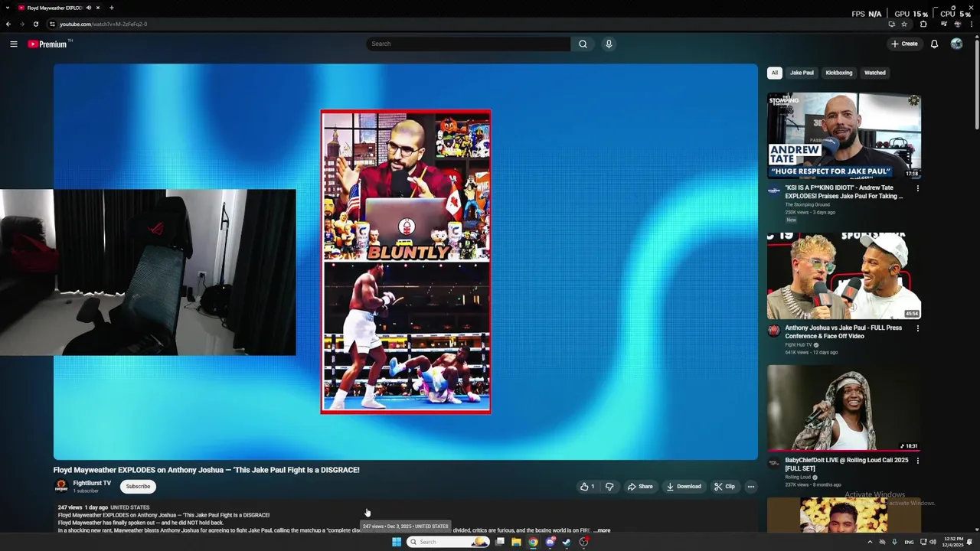
Task: Click the Share button
Action: (640, 487)
